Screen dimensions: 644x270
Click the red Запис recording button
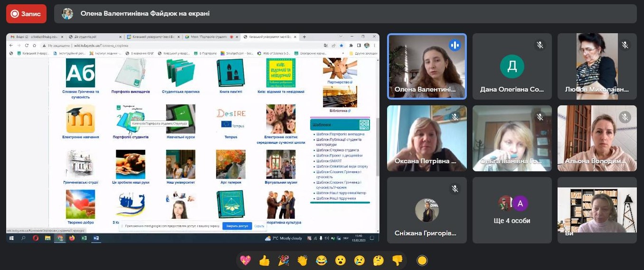tap(26, 14)
